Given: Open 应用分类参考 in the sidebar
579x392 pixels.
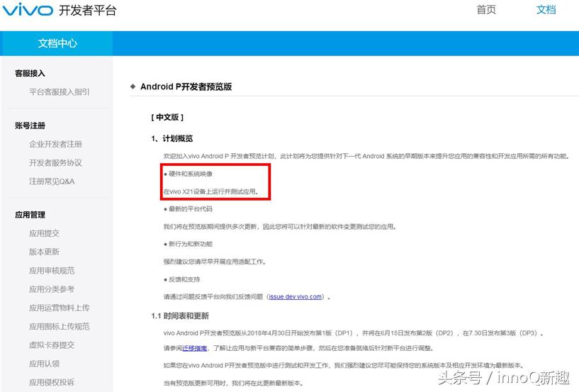Looking at the screenshot, I should coord(52,289).
